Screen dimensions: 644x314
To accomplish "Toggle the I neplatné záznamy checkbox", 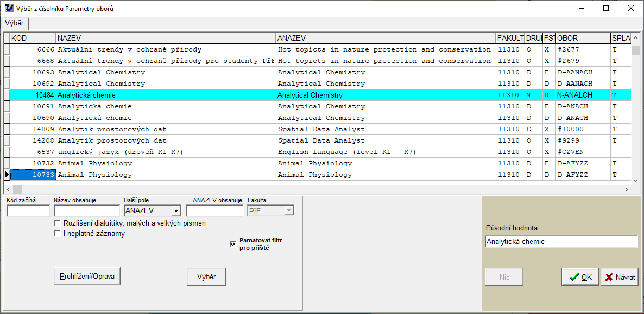I will click(58, 233).
